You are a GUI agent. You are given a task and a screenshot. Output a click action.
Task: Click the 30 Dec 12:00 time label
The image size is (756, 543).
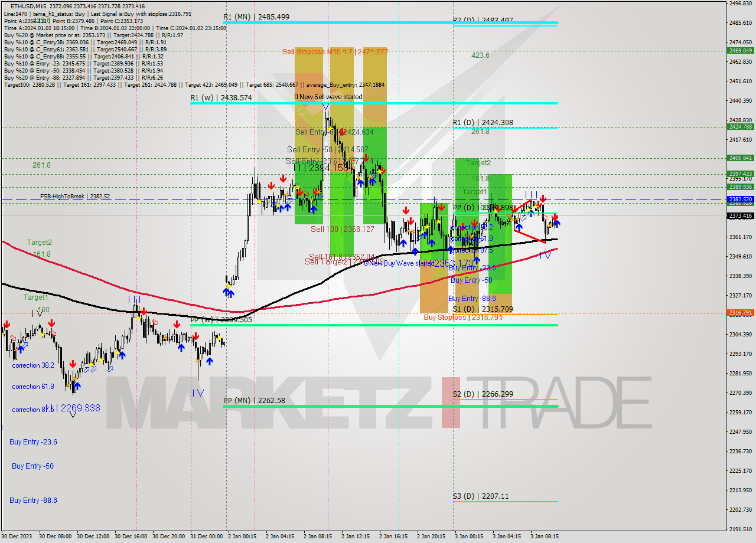pyautogui.click(x=93, y=537)
